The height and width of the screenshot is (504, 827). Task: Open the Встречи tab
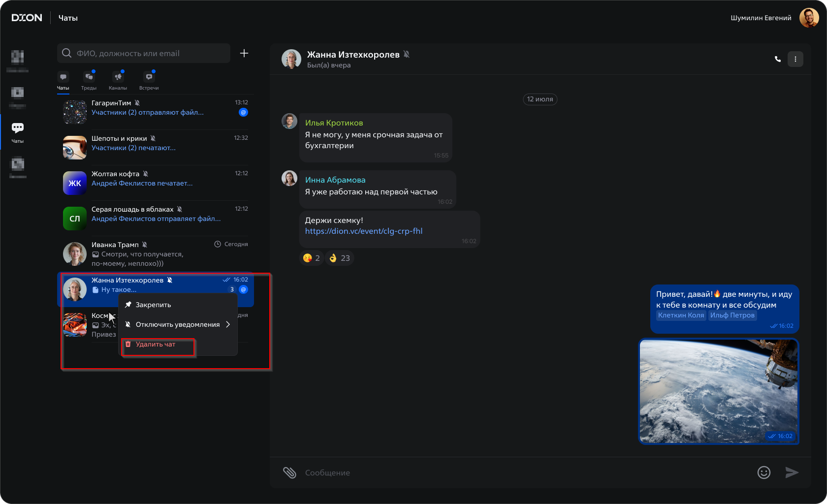[x=149, y=81]
